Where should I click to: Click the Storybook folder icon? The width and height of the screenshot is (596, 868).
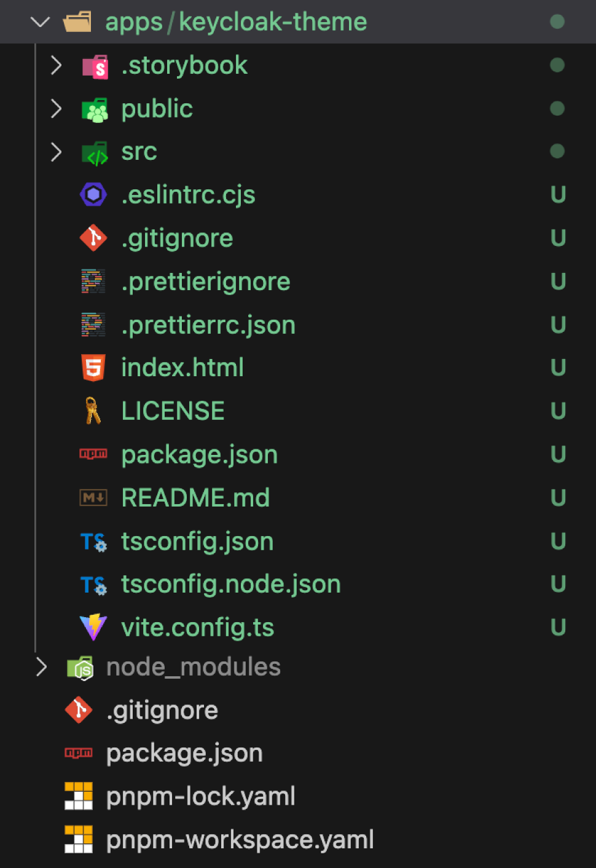95,66
